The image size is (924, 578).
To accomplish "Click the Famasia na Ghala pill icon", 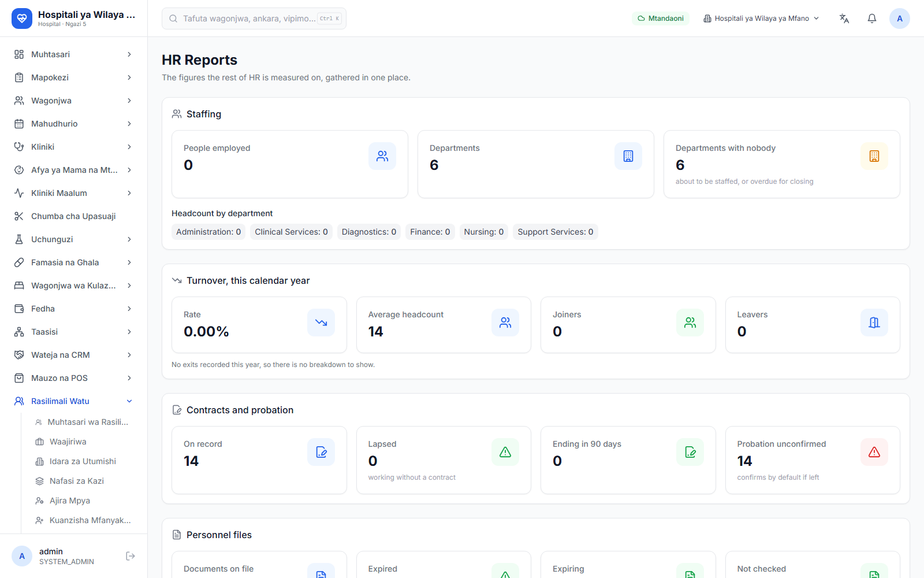I will 19,262.
